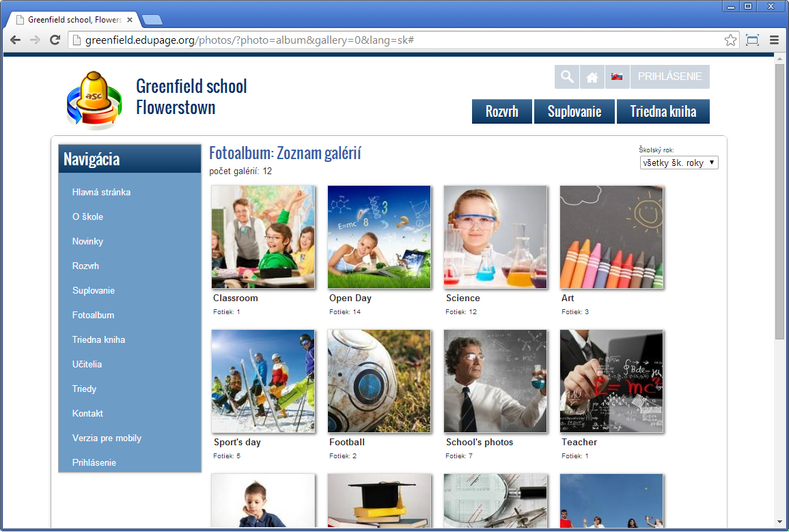Open the thumbnail of children under blue sky

click(612, 501)
